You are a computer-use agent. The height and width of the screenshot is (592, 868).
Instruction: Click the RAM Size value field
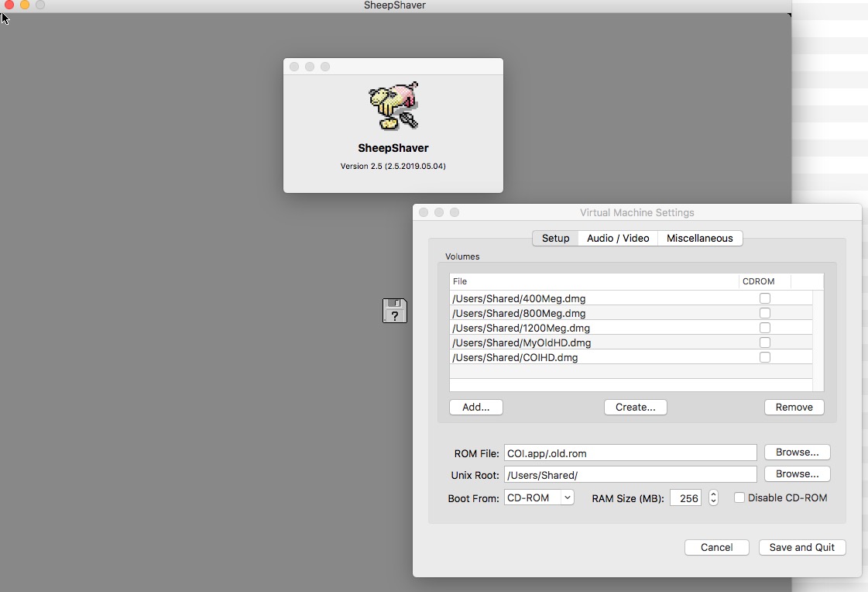[686, 498]
